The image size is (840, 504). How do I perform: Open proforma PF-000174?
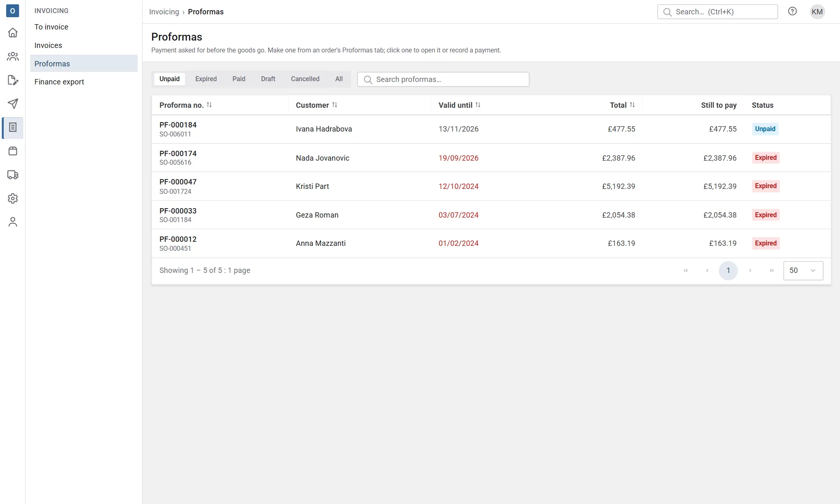pyautogui.click(x=178, y=154)
